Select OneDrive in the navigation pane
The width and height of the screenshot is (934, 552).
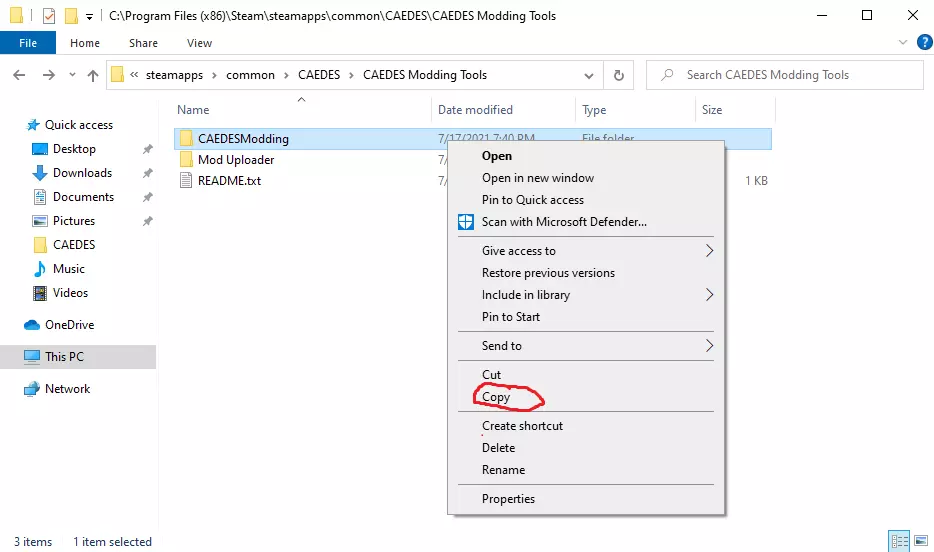[69, 325]
